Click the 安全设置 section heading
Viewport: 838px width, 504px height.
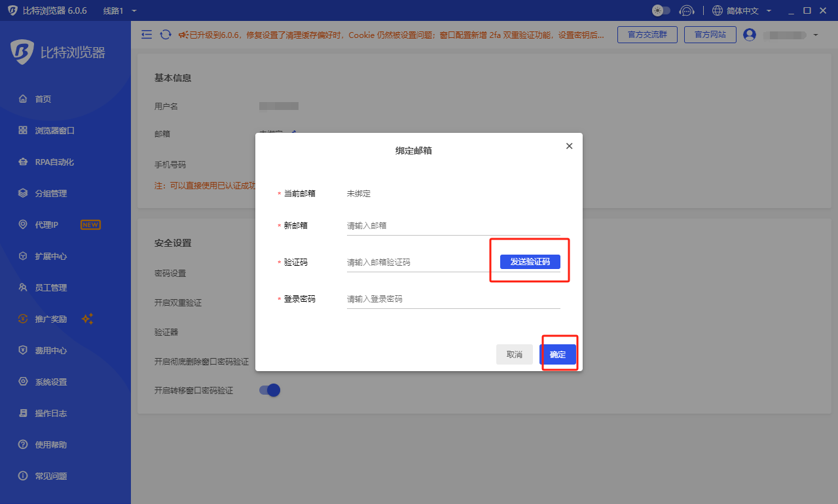coord(173,243)
